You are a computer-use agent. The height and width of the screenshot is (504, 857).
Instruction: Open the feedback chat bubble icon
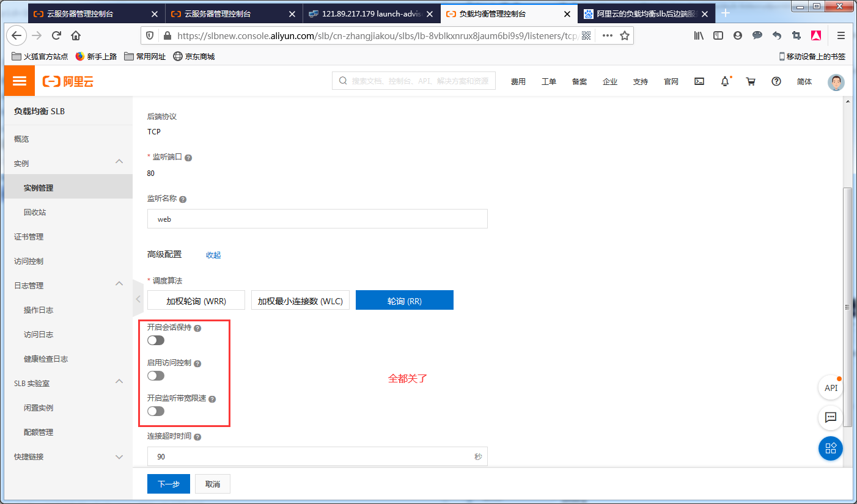[x=830, y=418]
